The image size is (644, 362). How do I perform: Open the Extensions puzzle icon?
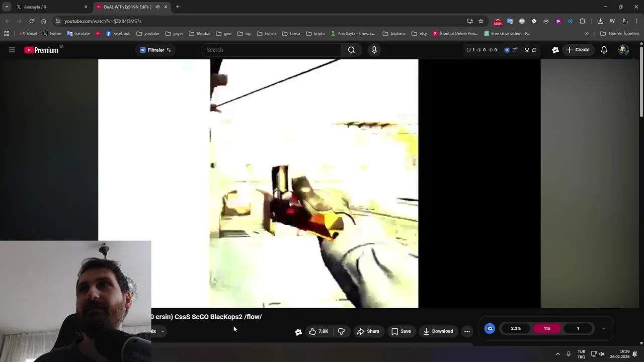583,21
